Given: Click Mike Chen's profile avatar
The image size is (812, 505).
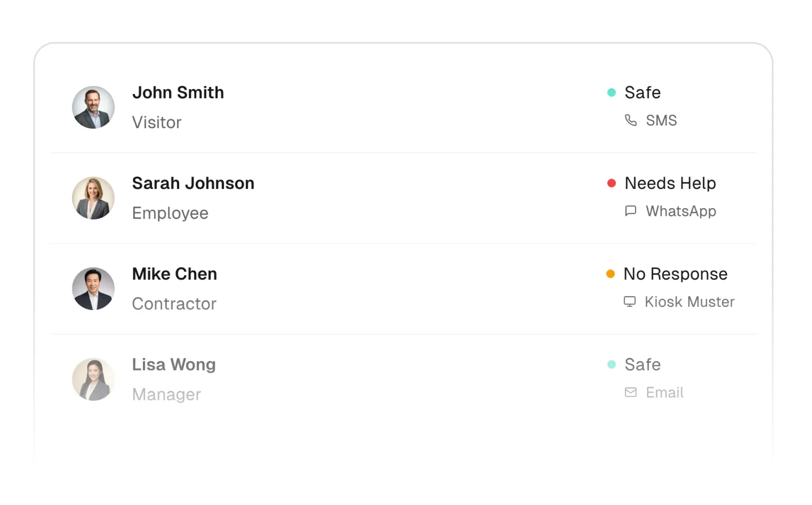Looking at the screenshot, I should click(x=93, y=289).
